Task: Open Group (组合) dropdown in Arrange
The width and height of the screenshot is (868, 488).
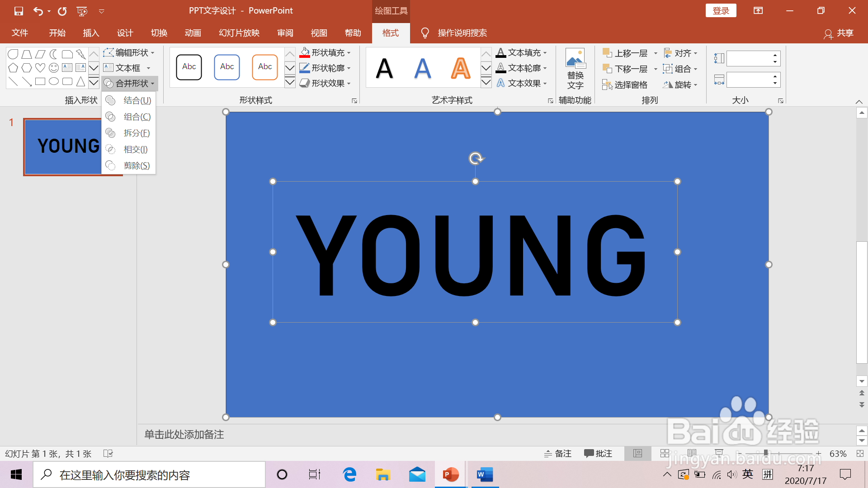Action: pyautogui.click(x=680, y=69)
